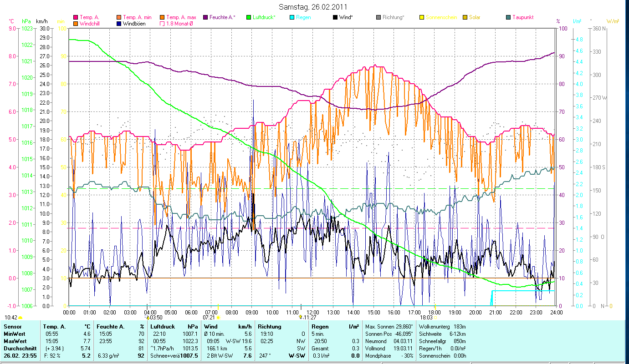Viewport: 629px width, 364px height.
Task: Click the cyan Regen legend square
Action: [292, 17]
